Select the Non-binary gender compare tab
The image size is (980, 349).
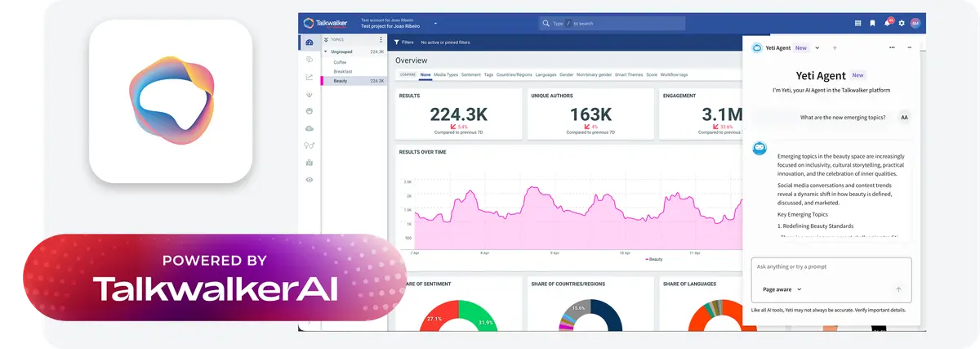pyautogui.click(x=594, y=74)
